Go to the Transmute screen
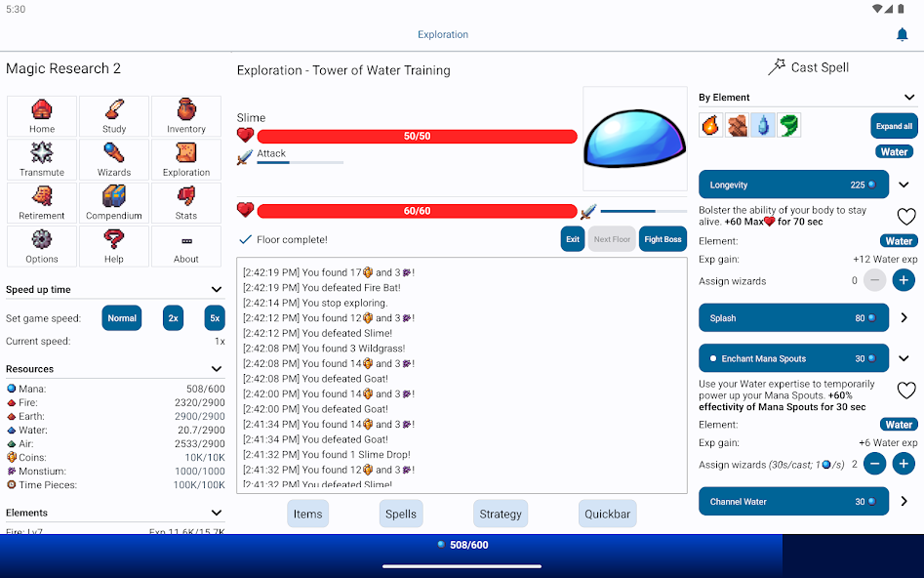 (x=42, y=159)
